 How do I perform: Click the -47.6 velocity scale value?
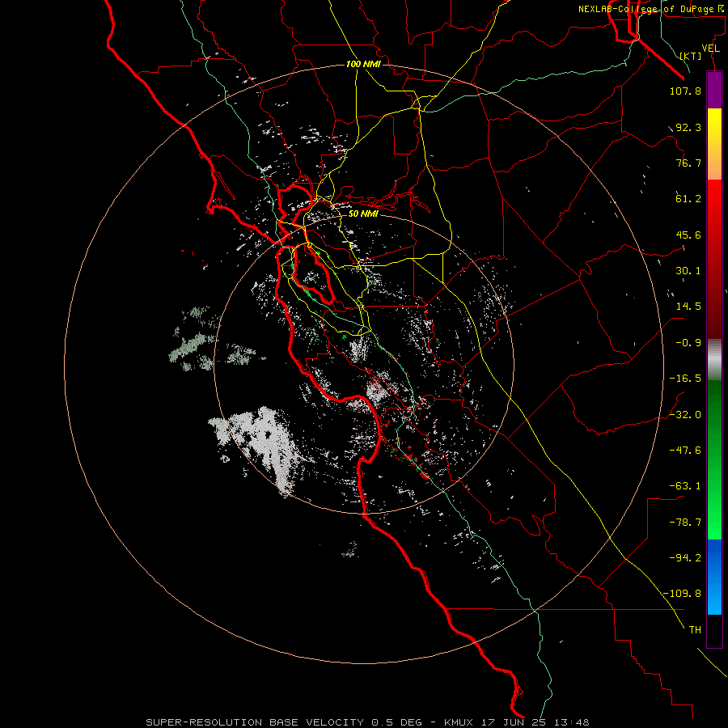coord(685,451)
